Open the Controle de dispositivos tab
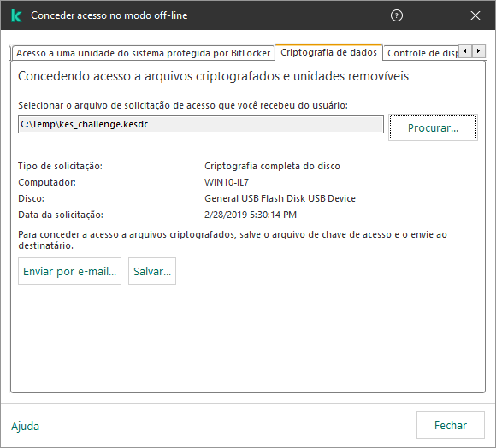 tap(422, 53)
